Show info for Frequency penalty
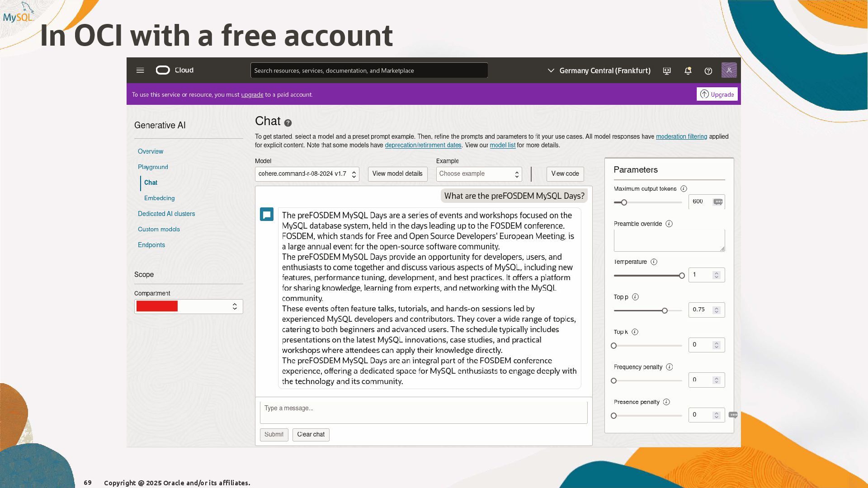This screenshot has width=868, height=488. click(x=670, y=367)
